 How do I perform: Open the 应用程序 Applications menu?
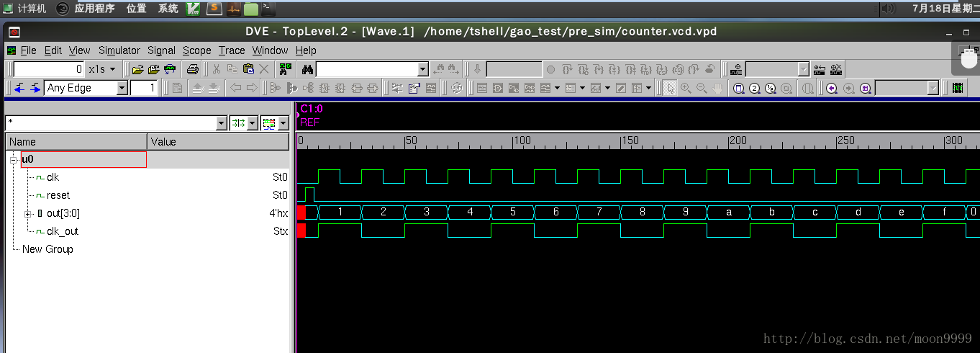[x=94, y=9]
